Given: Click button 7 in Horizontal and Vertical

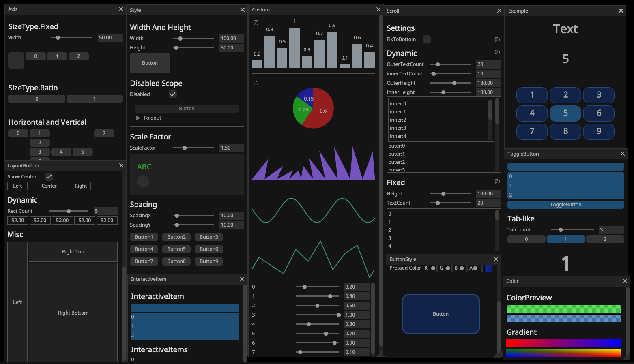Looking at the screenshot, I should [104, 133].
